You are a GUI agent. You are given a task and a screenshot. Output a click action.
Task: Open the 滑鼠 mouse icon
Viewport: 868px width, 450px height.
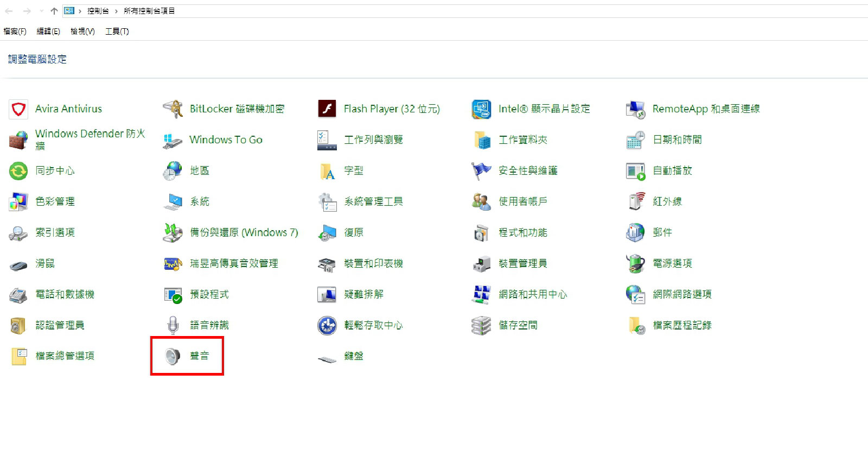point(18,266)
